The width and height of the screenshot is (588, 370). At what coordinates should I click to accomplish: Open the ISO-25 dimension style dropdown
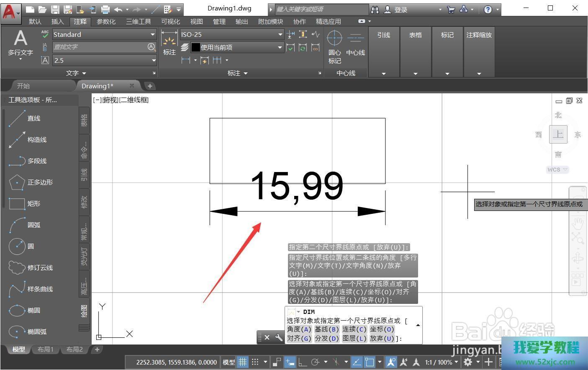point(280,35)
